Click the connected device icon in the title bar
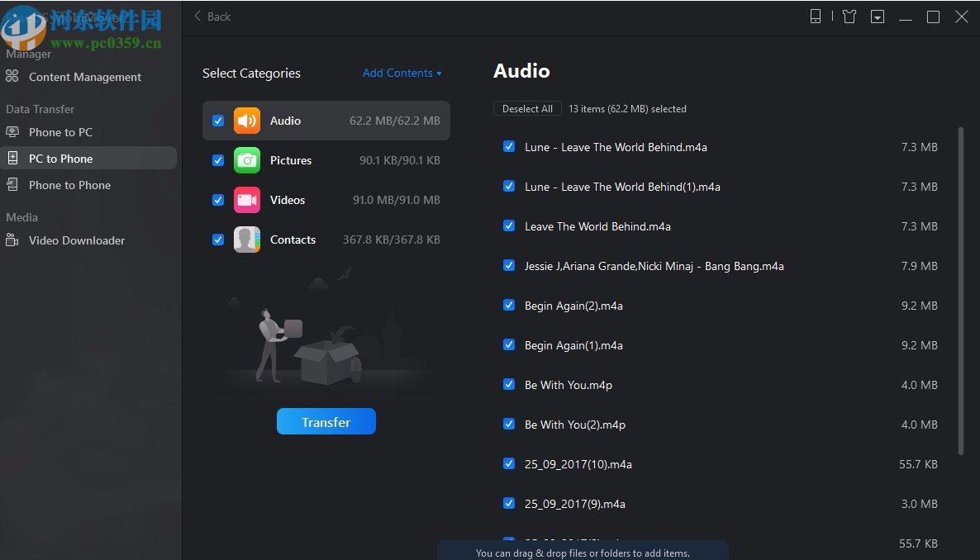980x560 pixels. (816, 16)
